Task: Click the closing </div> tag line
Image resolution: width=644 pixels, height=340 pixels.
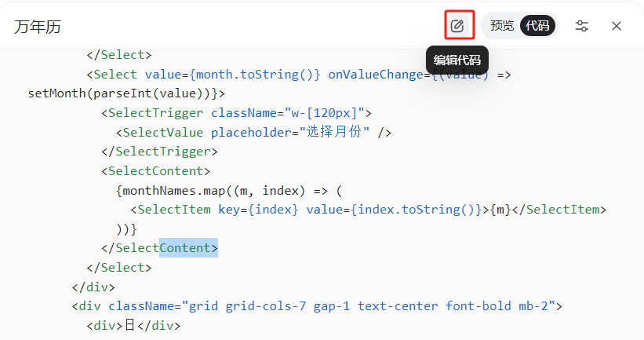Action: click(x=93, y=287)
